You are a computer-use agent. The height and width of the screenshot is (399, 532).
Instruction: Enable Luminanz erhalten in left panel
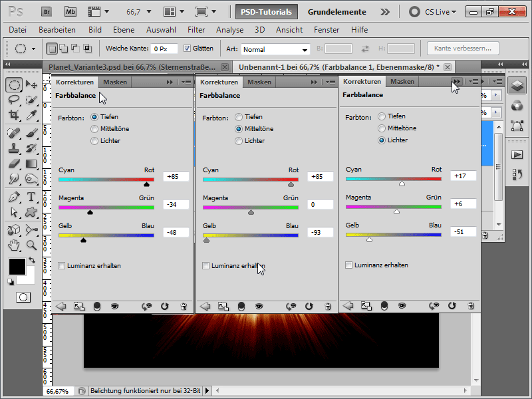coord(61,265)
